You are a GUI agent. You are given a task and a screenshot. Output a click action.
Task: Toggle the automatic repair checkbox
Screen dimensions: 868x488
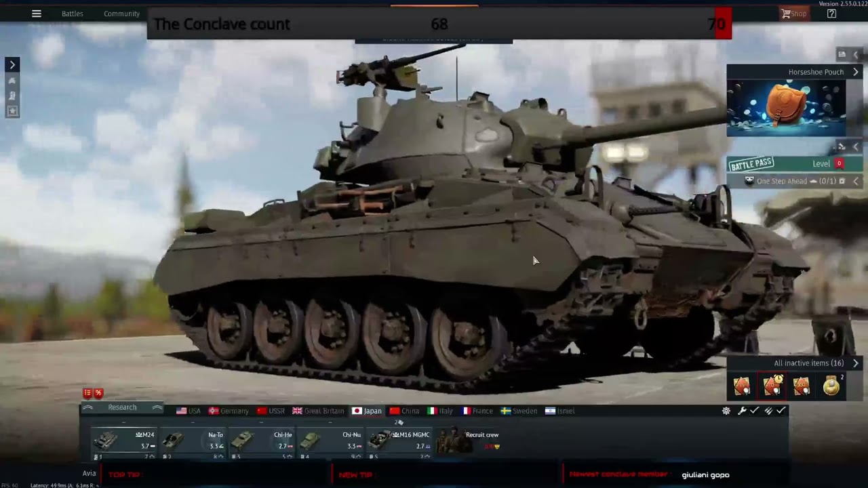[754, 411]
